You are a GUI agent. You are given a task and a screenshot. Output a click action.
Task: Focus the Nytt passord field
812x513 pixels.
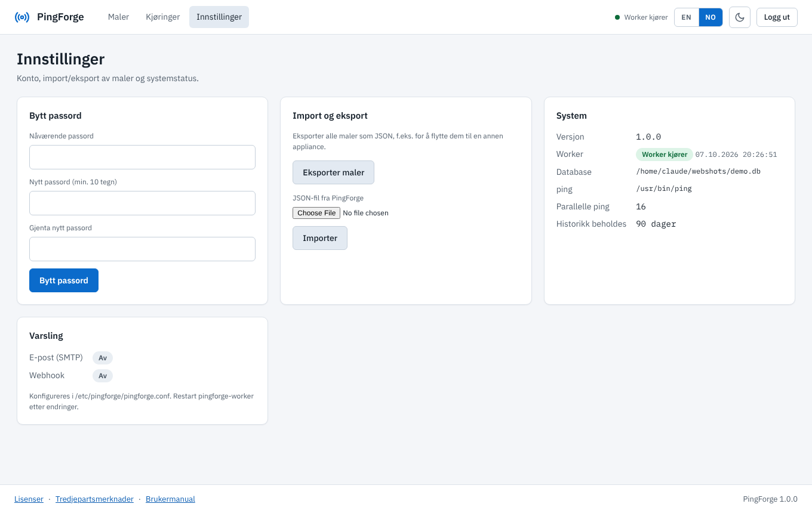[x=142, y=203]
